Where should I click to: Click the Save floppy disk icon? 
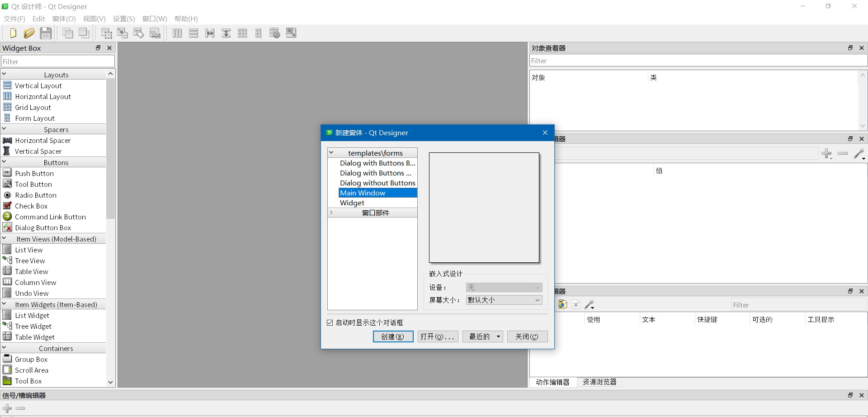45,33
